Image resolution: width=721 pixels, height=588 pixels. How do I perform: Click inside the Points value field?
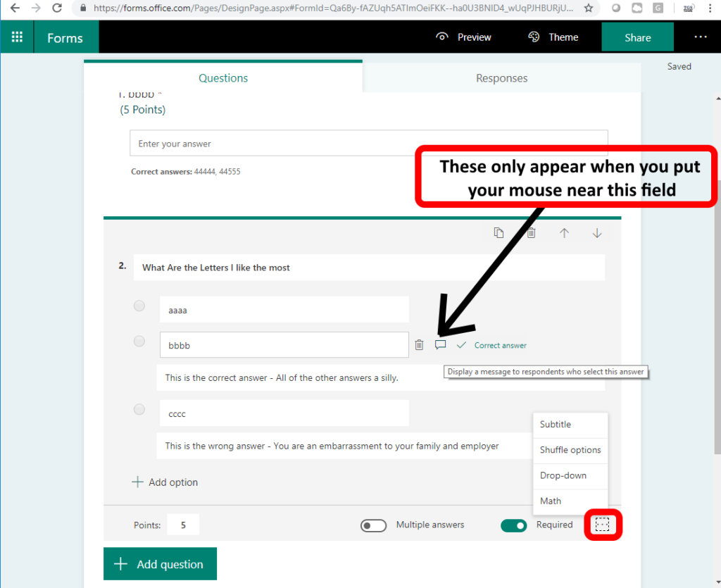coord(182,525)
